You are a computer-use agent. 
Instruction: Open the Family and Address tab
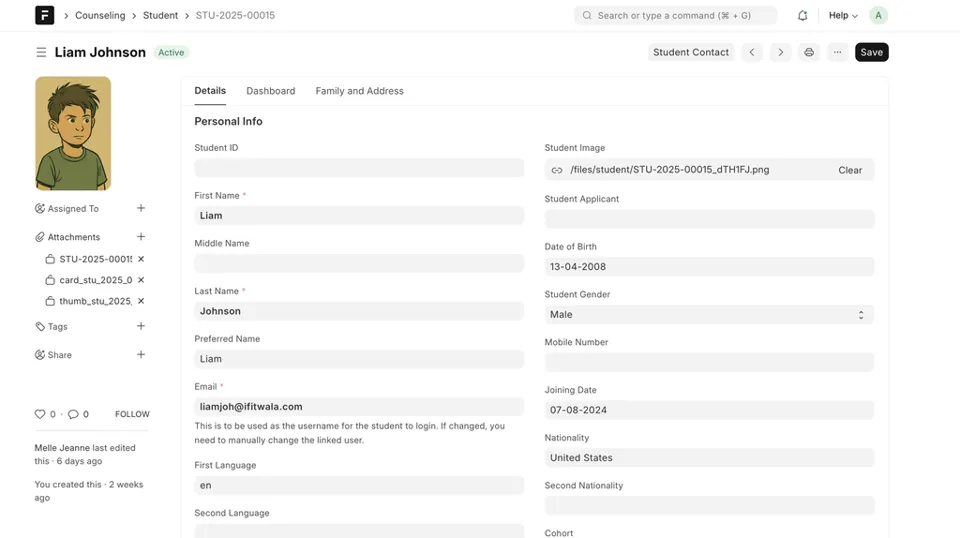click(x=359, y=91)
